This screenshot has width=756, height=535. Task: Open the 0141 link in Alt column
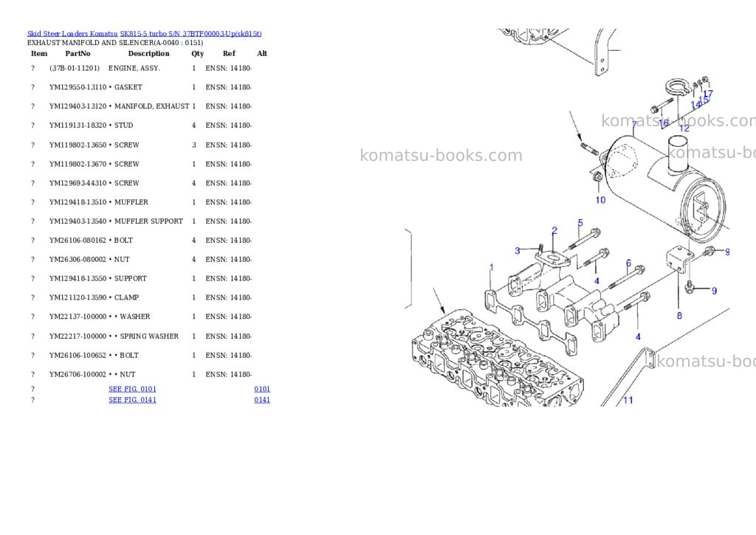click(262, 399)
